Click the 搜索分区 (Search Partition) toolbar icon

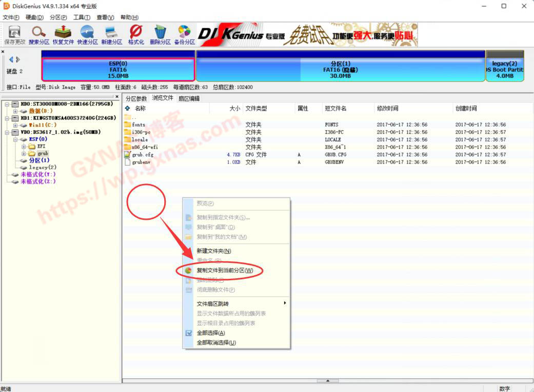[39, 35]
